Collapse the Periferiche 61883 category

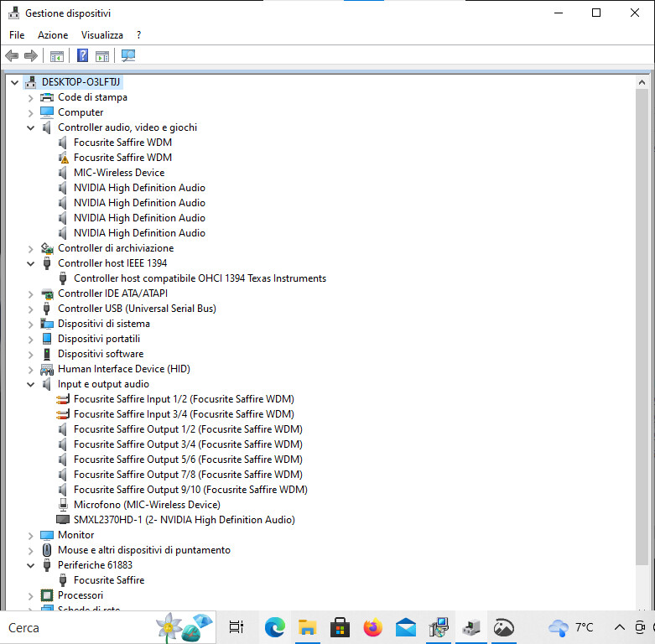click(30, 565)
